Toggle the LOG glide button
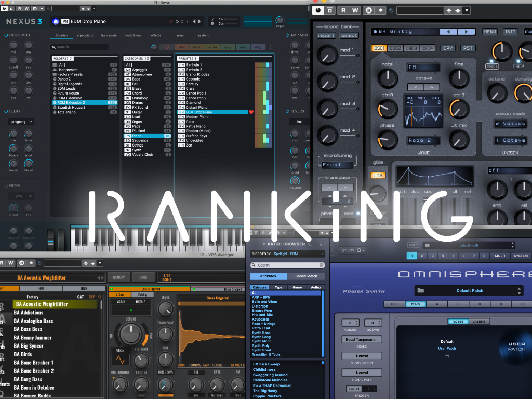Screen dimensions: 532x399 377,176
